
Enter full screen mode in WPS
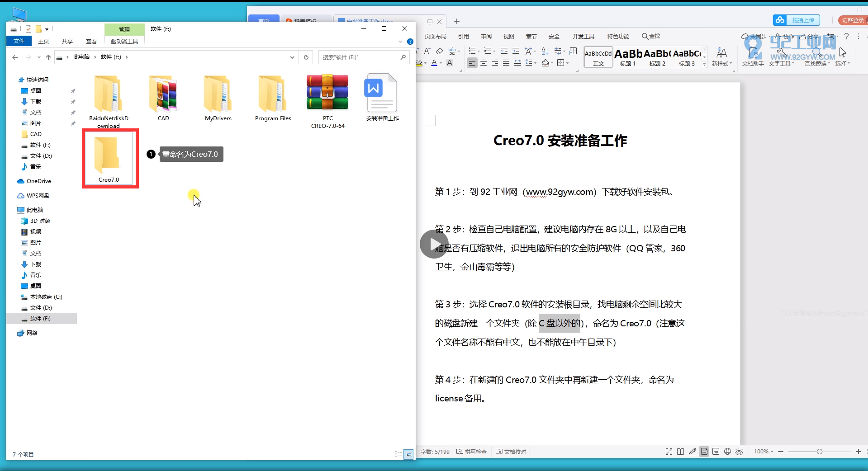669,452
